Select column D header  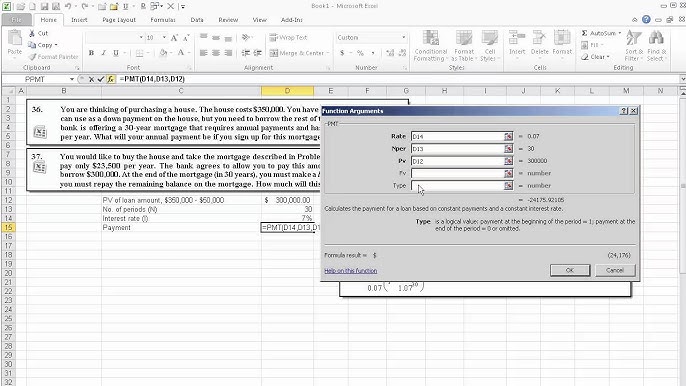click(x=287, y=91)
